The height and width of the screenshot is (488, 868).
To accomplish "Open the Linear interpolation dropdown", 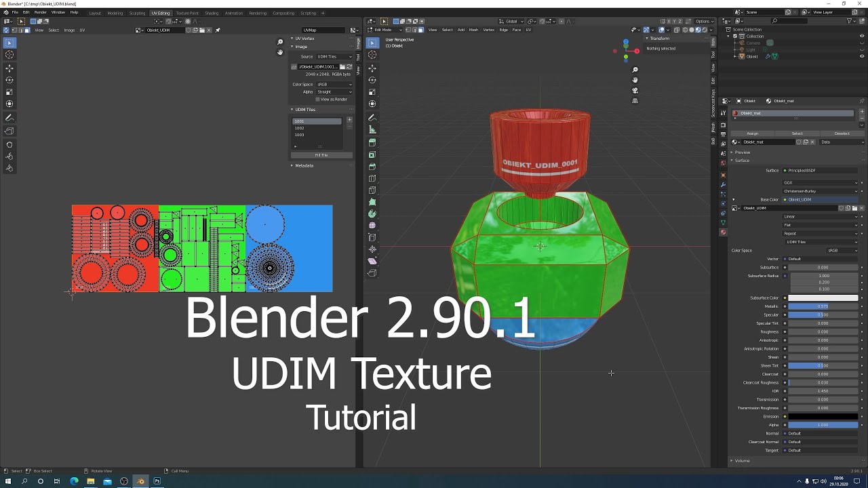I will coord(821,217).
